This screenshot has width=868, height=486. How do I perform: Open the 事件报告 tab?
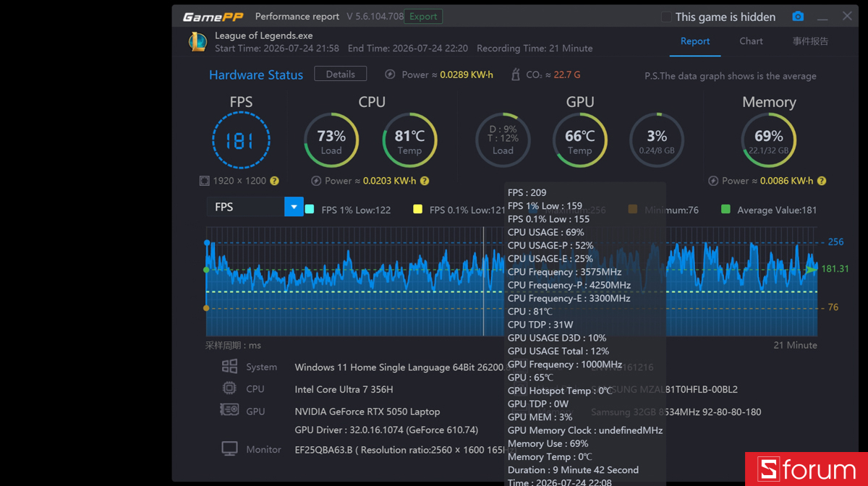[x=810, y=41]
